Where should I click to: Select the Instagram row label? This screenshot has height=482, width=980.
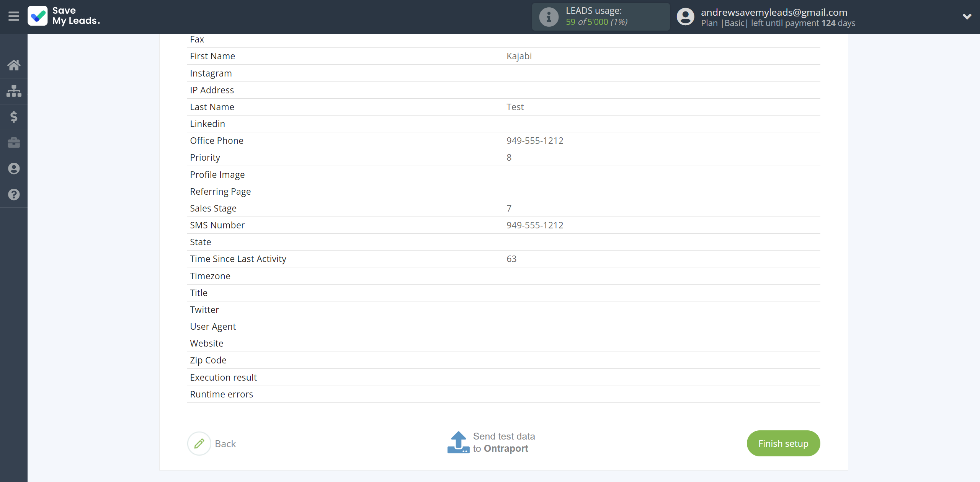point(211,73)
